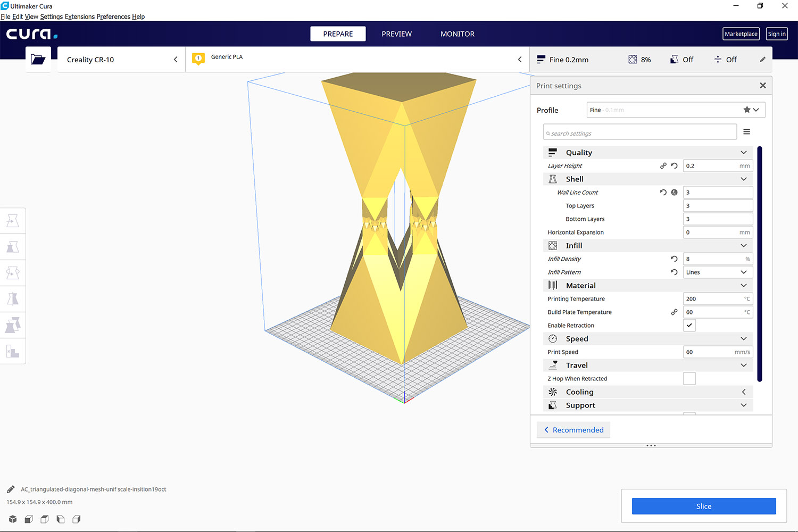Click the Slice button
798x532 pixels.
tap(703, 506)
